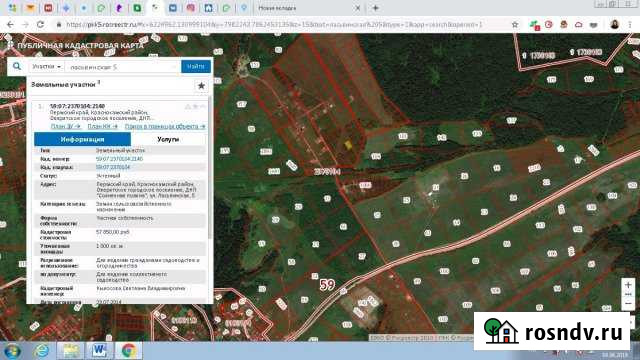The height and width of the screenshot is (360, 640).
Task: Zoom in the map with plus button
Action: click(628, 284)
